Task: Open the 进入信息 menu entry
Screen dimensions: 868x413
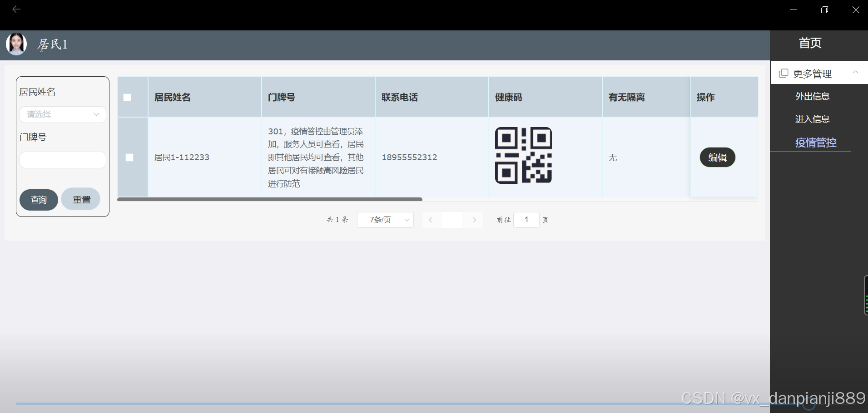Action: click(812, 119)
